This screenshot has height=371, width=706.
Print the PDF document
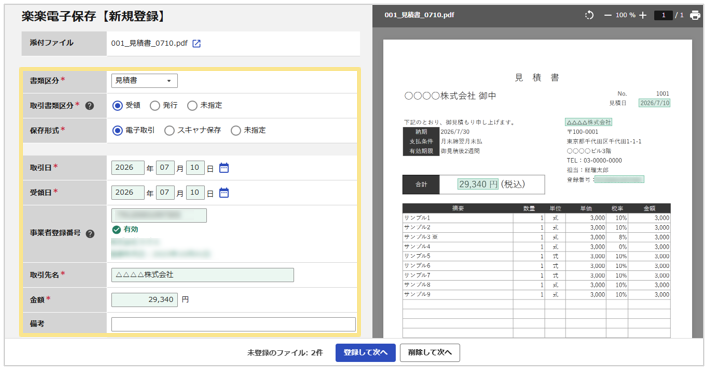pos(695,15)
